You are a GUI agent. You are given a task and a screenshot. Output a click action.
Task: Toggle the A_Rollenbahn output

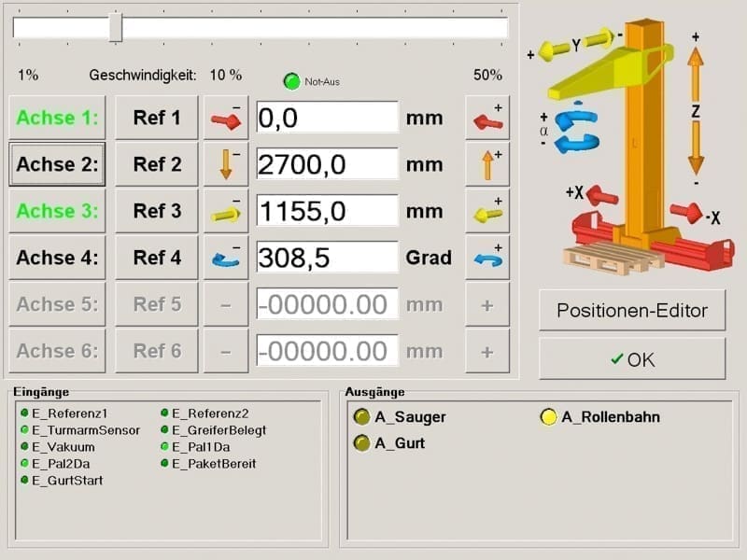tap(548, 417)
